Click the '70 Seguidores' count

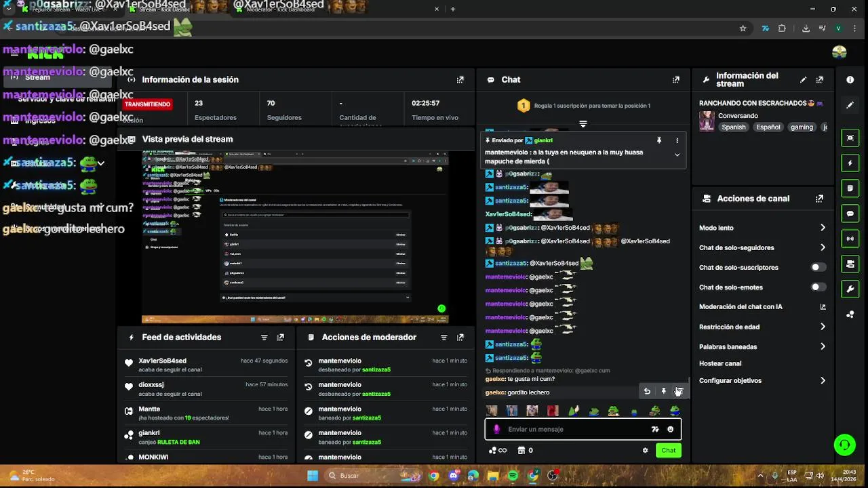tap(283, 110)
